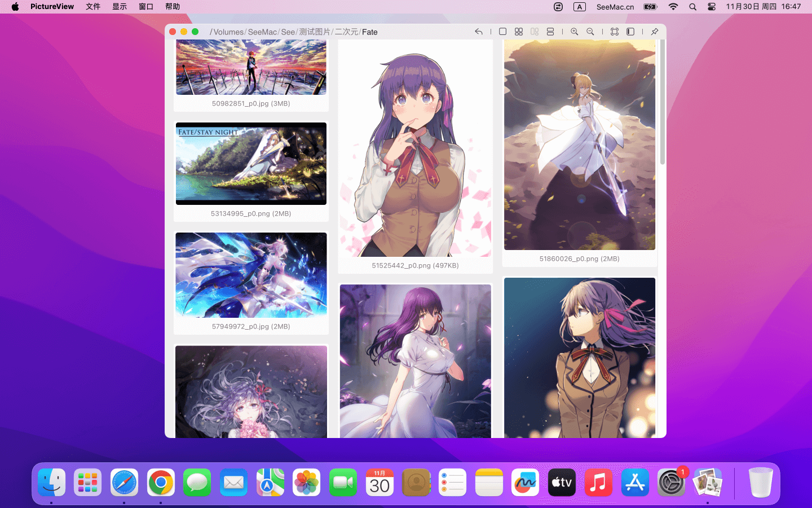
Task: Open Launchpad from the Dock
Action: 87,483
